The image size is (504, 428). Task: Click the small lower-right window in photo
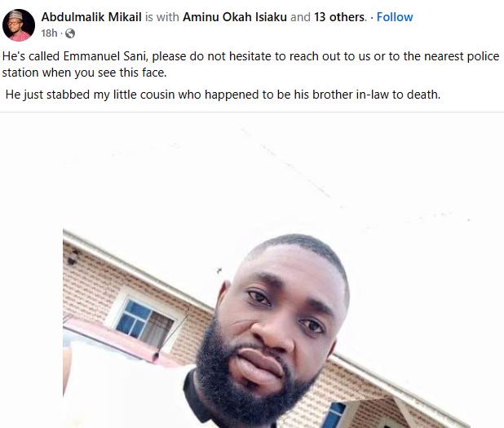point(334,415)
